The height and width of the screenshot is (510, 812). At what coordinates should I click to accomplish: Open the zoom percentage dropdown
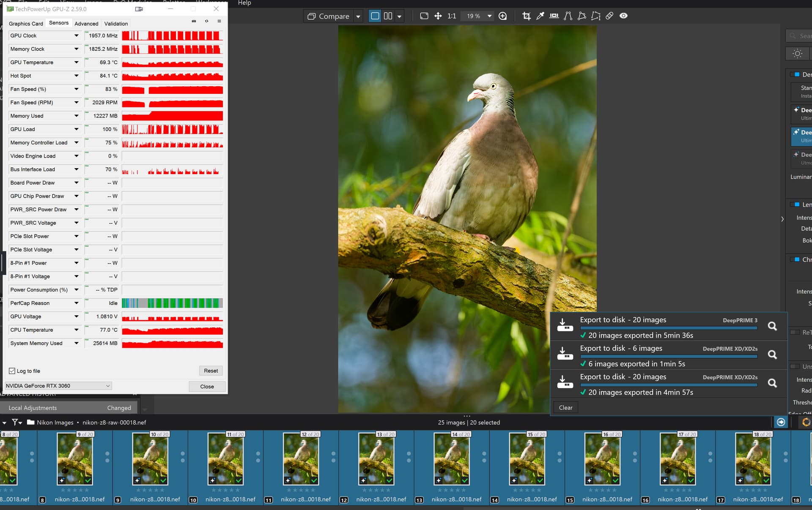click(489, 16)
